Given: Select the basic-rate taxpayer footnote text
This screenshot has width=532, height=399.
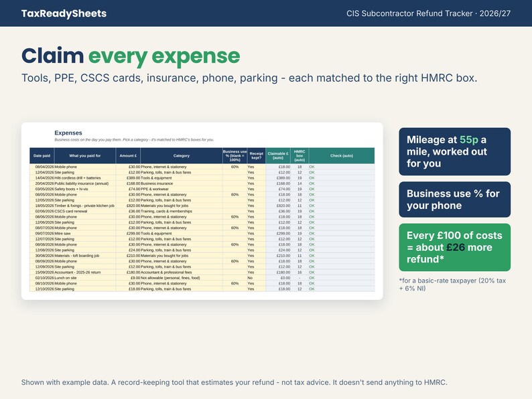Looking at the screenshot, I should tap(452, 285).
